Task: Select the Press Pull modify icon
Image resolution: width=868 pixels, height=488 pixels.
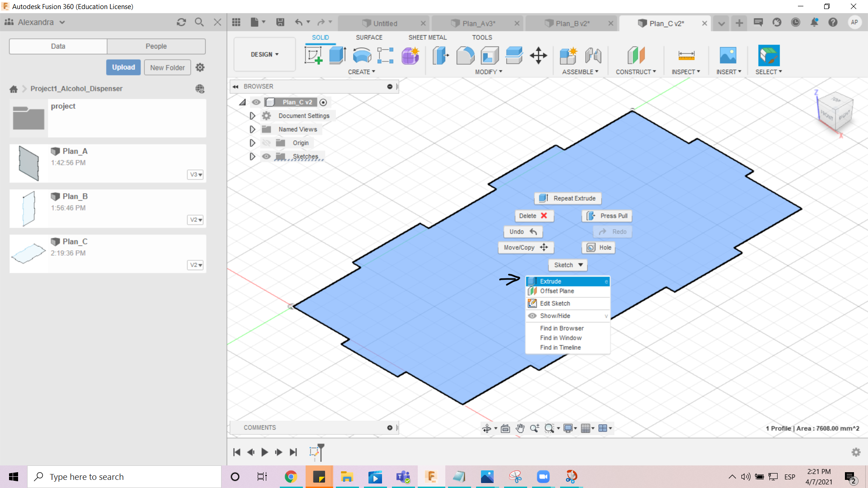Action: pyautogui.click(x=441, y=56)
